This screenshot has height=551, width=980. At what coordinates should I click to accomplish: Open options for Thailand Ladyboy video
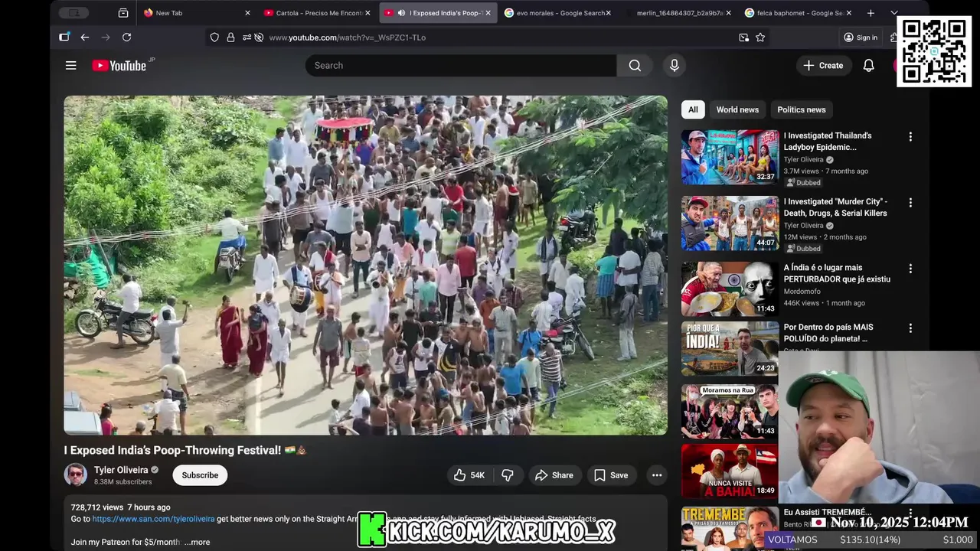pyautogui.click(x=910, y=136)
